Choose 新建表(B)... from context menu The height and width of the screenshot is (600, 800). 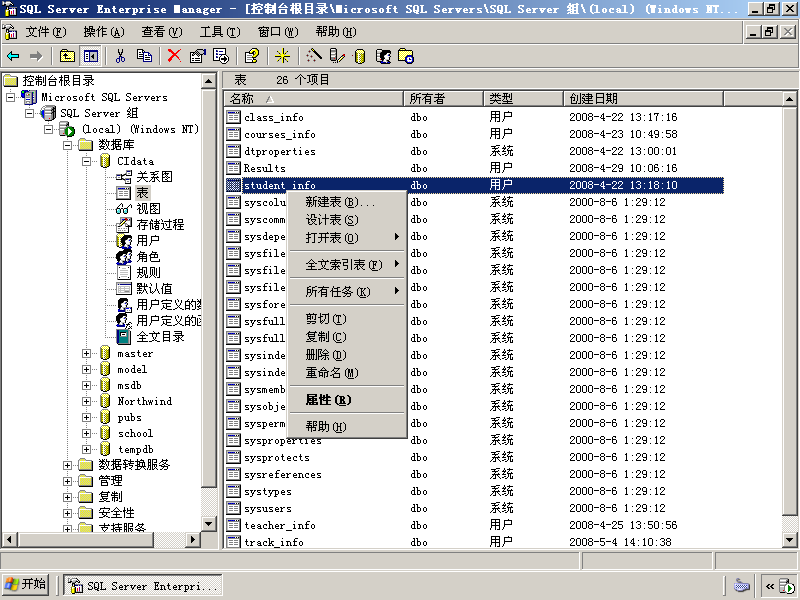(x=347, y=202)
